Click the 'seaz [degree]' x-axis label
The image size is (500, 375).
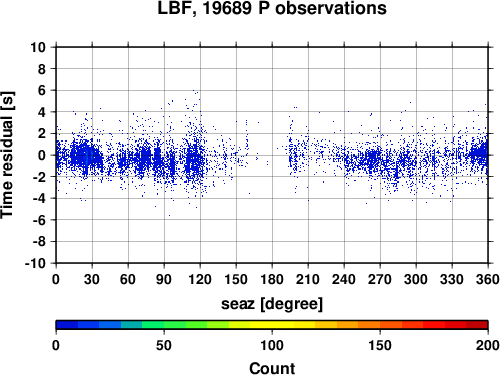[x=272, y=304]
